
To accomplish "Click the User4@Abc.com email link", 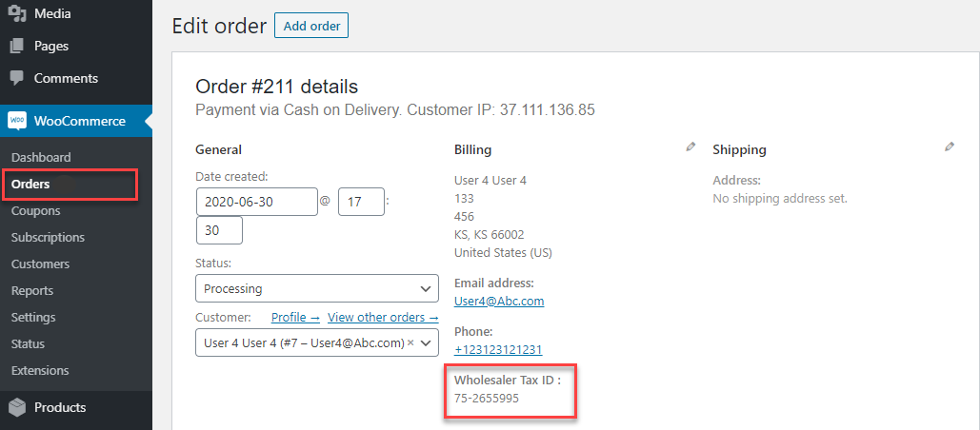I will (499, 301).
